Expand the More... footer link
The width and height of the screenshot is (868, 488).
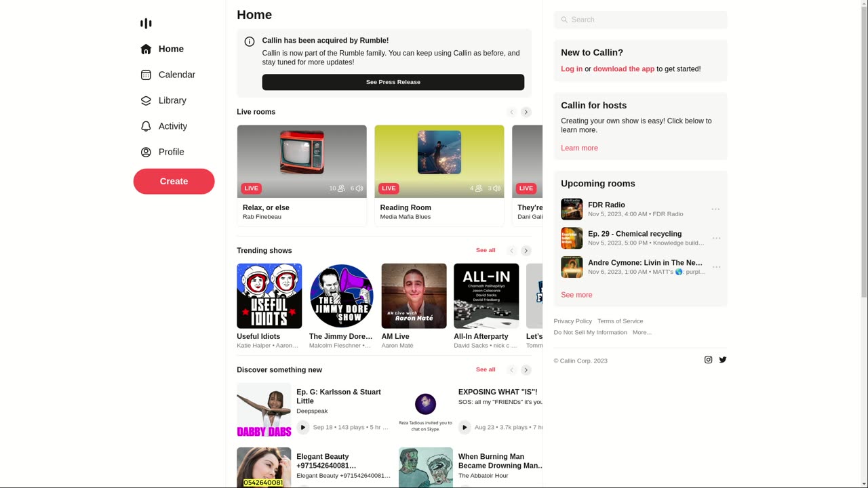click(642, 333)
